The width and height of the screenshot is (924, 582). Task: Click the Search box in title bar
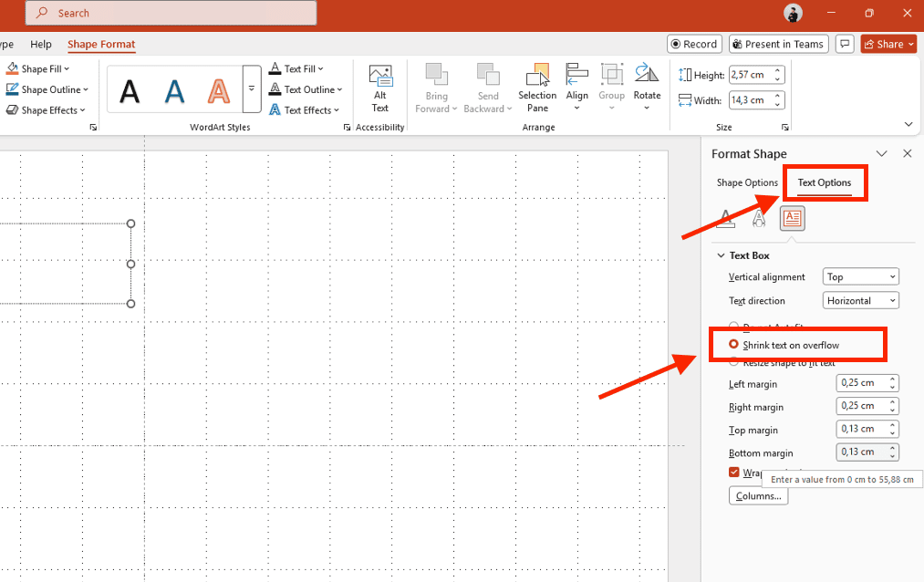click(171, 13)
